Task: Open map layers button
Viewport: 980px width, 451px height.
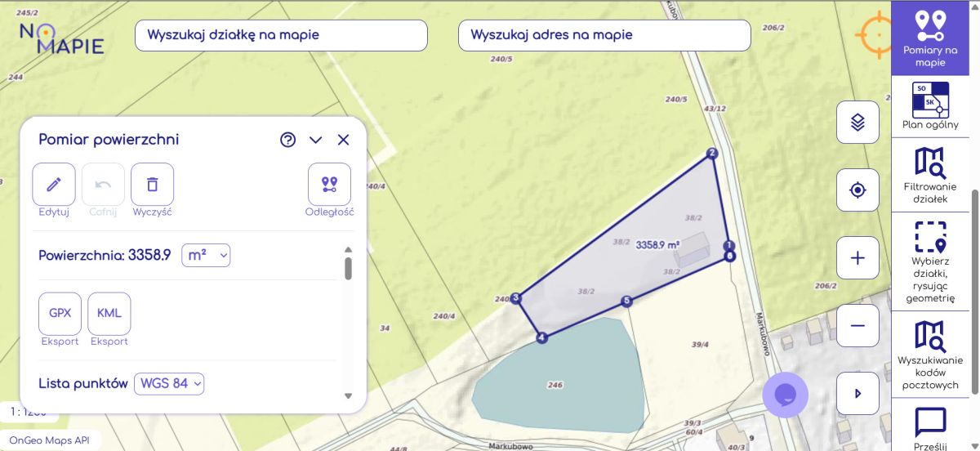Action: click(857, 123)
